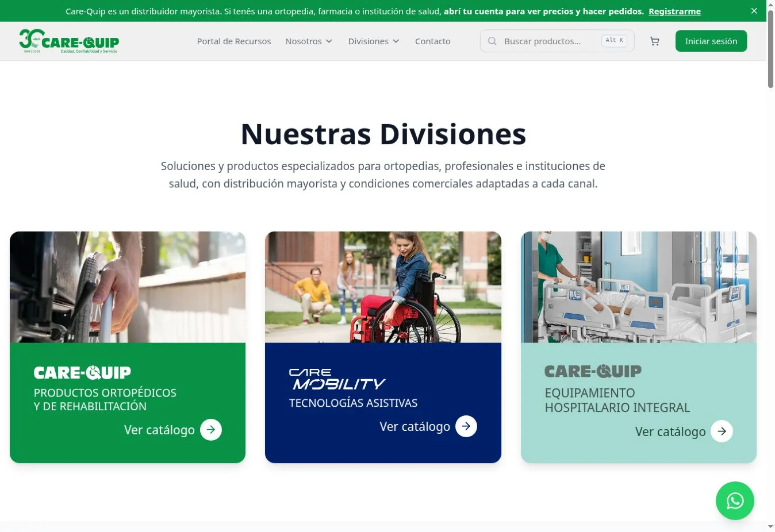Click 'TECNOLOGÍAS ASISTIVAS' text
The image size is (775, 532).
click(353, 403)
